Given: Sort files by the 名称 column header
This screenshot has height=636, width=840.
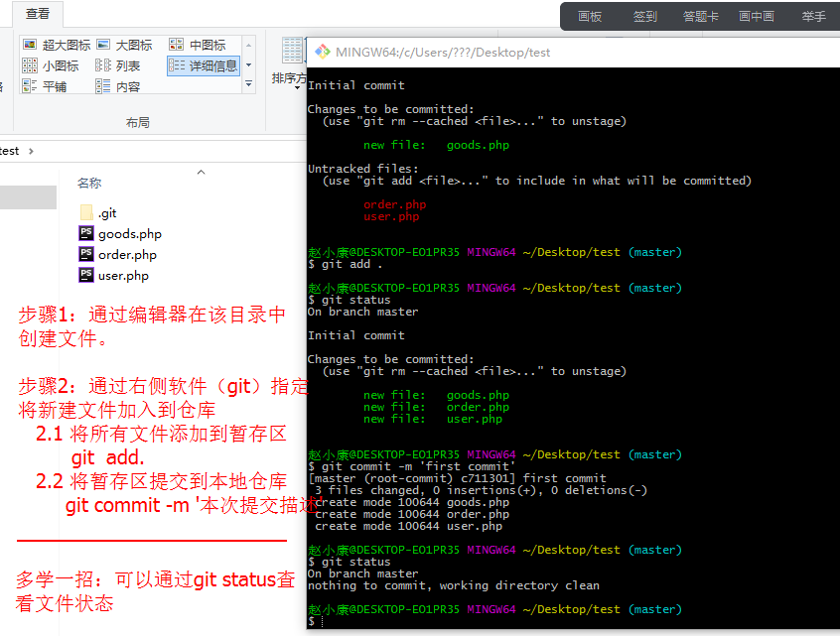Looking at the screenshot, I should pos(89,184).
